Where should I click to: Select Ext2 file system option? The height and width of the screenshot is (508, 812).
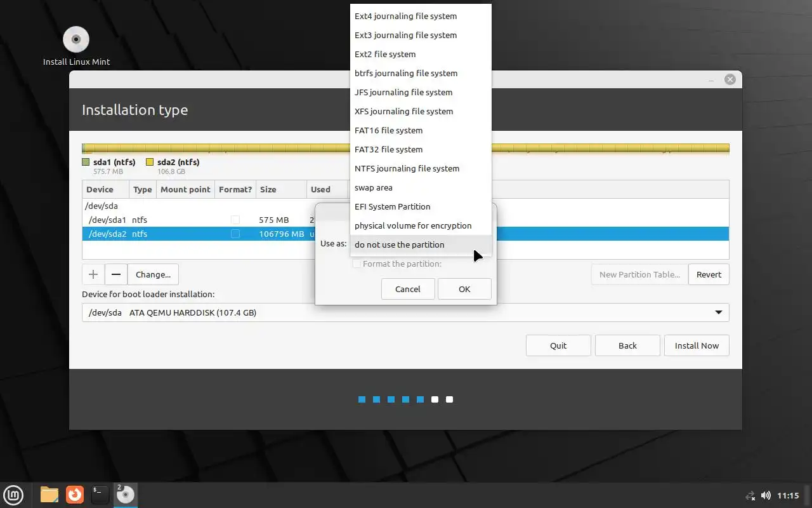coord(421,54)
